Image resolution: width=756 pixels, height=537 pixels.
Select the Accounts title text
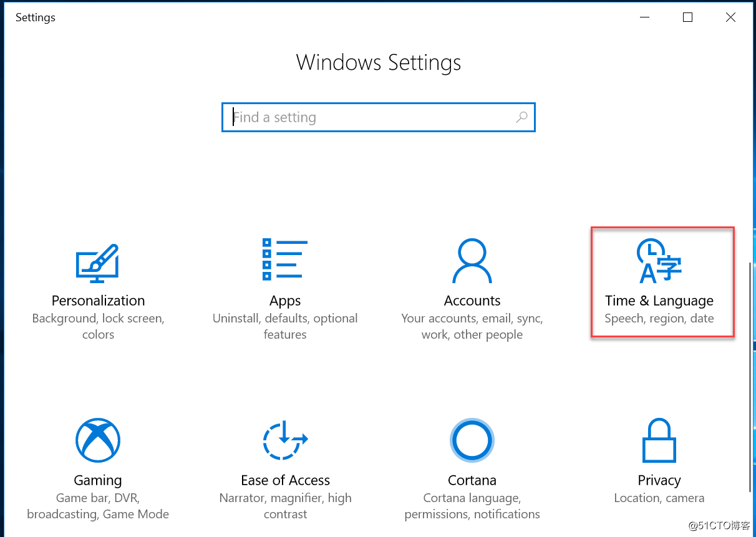coord(472,301)
